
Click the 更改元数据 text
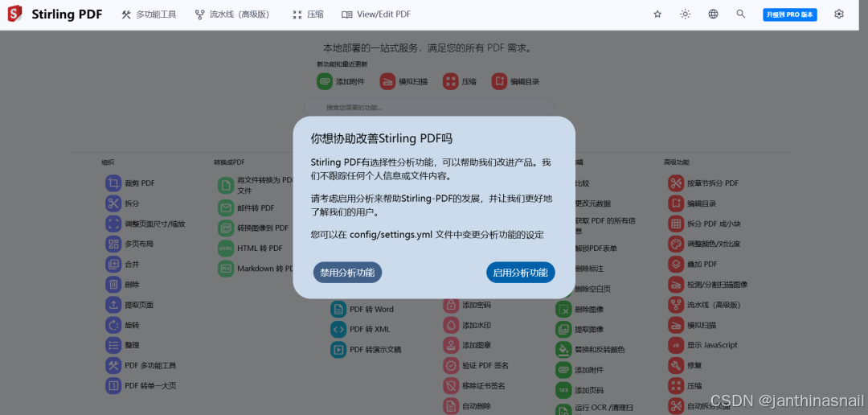[x=593, y=203]
